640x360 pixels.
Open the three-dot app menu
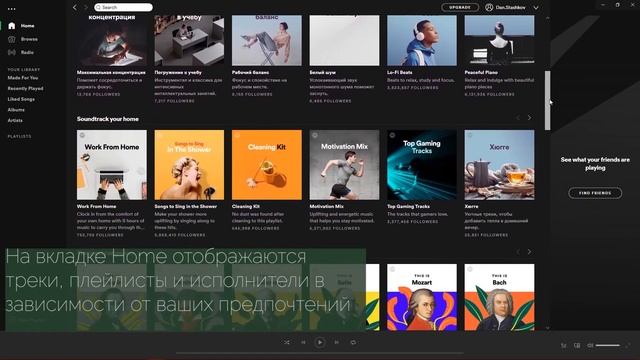tap(12, 9)
